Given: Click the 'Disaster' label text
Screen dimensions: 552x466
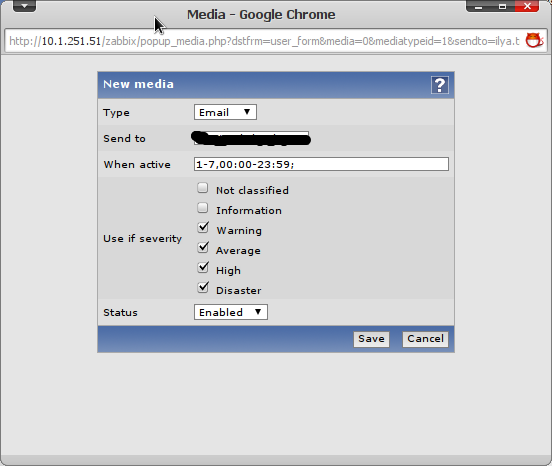Looking at the screenshot, I should pyautogui.click(x=238, y=291).
